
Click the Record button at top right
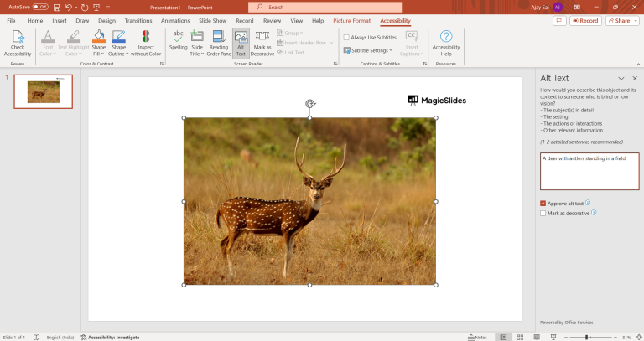(585, 20)
